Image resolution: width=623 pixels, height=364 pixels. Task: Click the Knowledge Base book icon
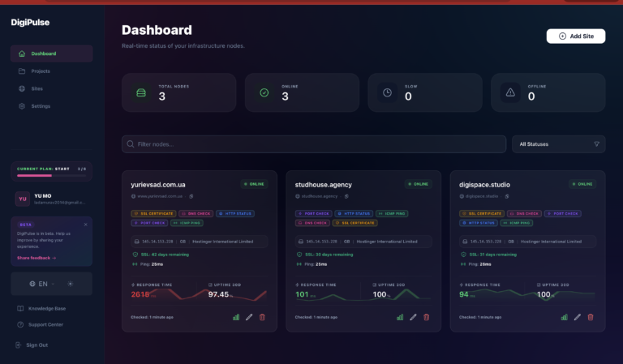[20, 308]
